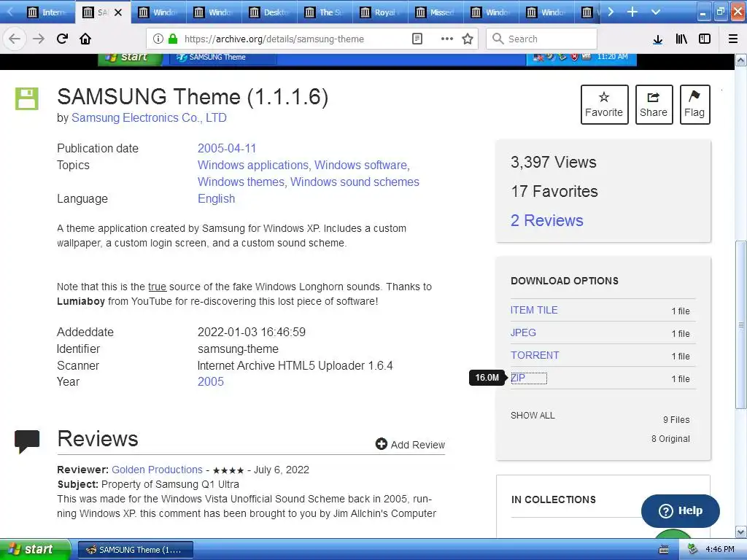Go back to the previous page
This screenshot has height=560, width=747.
(x=15, y=39)
